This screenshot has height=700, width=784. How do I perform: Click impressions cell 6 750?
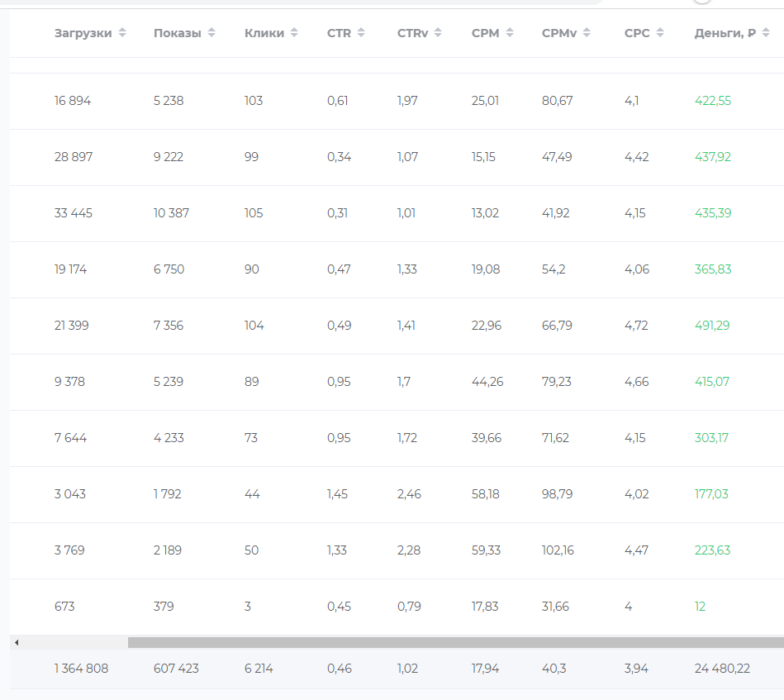(169, 269)
